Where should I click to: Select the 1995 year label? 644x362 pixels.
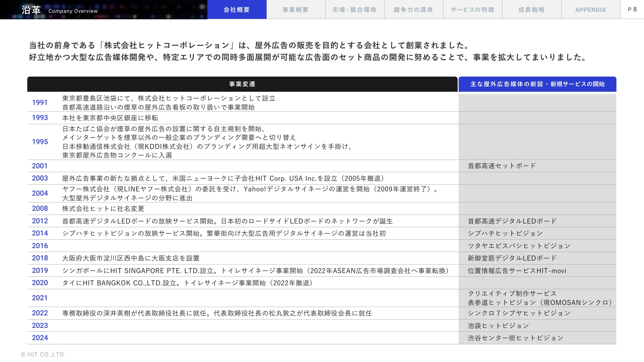pyautogui.click(x=40, y=142)
